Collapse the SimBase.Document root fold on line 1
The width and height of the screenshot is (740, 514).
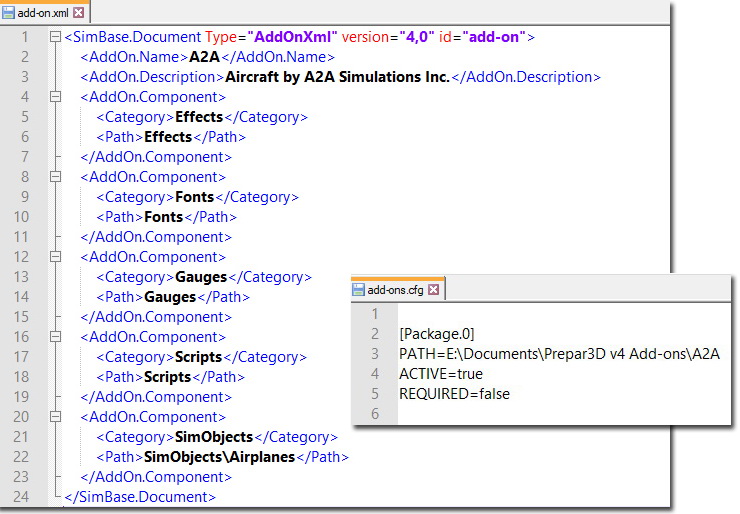(54, 37)
